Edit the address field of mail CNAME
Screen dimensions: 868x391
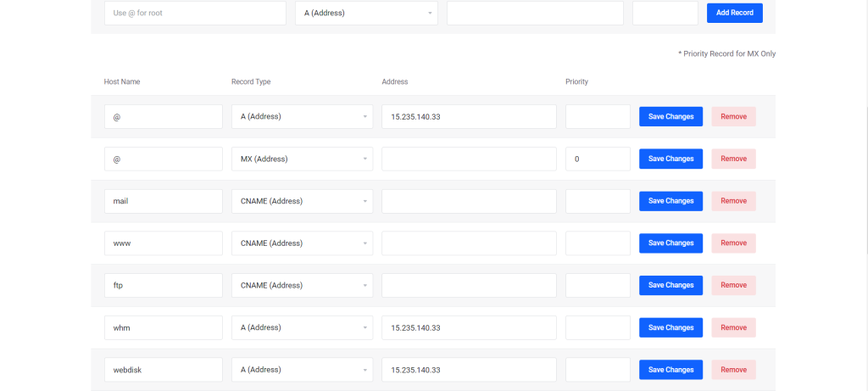point(469,201)
